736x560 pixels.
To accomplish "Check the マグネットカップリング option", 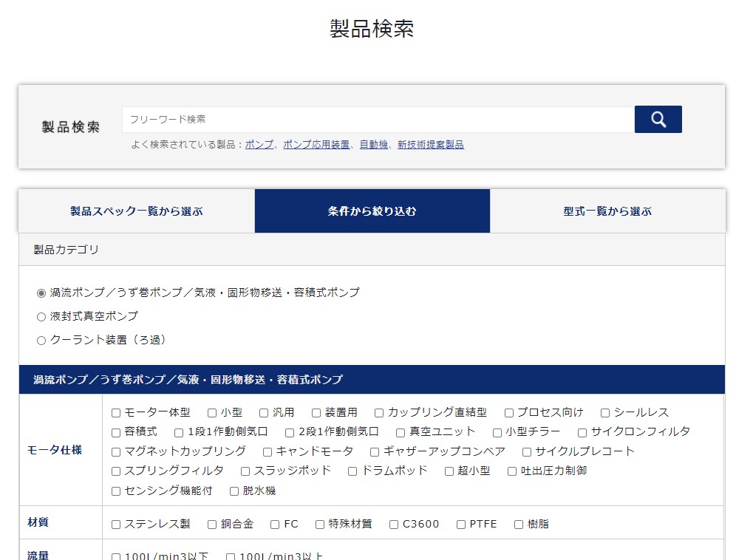I will [116, 452].
